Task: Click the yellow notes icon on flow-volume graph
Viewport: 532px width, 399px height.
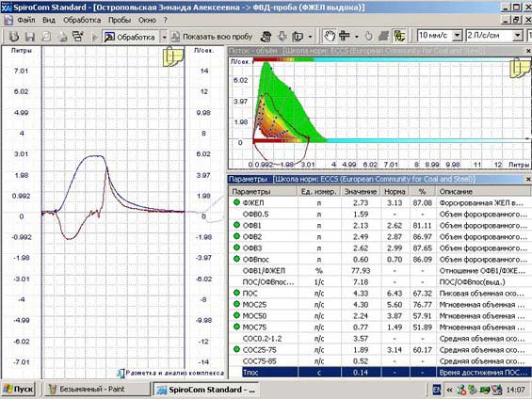Action: coord(521,67)
